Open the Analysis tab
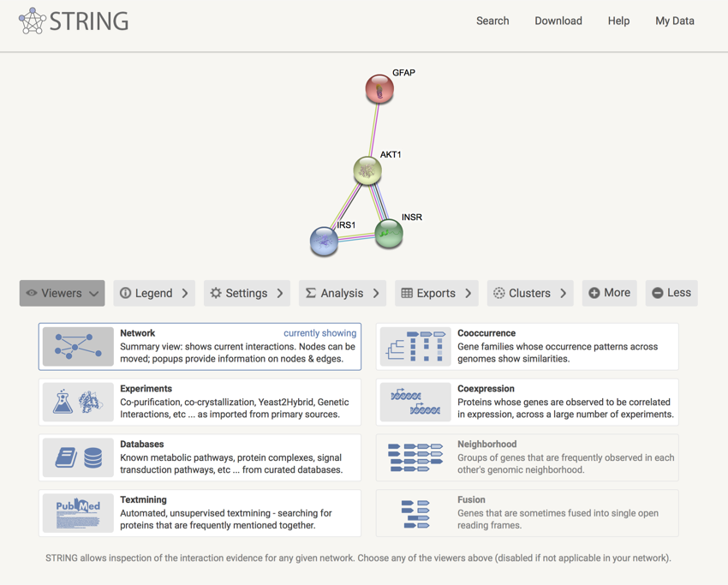Image resolution: width=728 pixels, height=585 pixels. [x=342, y=293]
